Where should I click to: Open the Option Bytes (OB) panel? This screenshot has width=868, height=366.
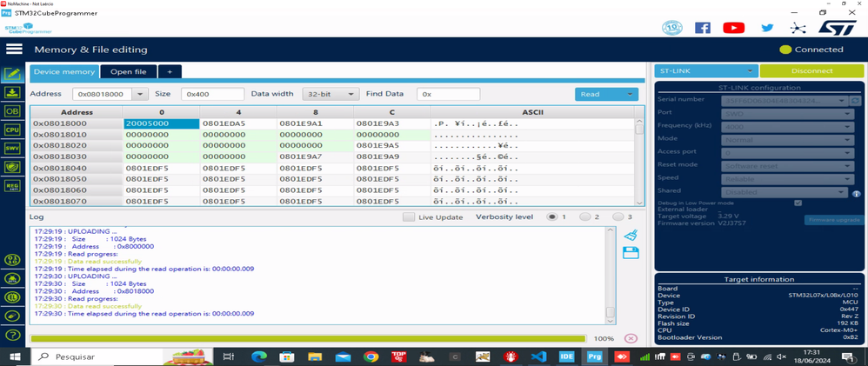13,111
